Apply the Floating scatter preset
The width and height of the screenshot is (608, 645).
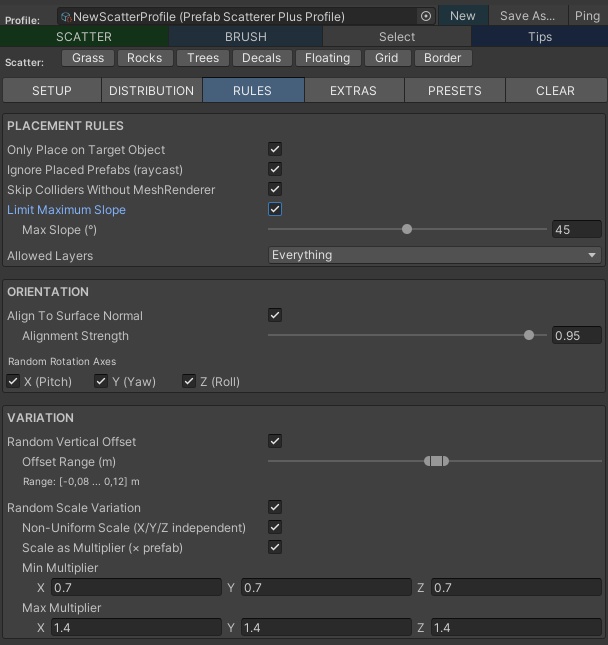coord(327,58)
